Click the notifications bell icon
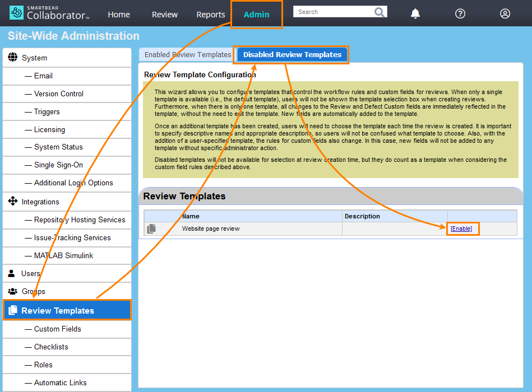Screen dimensions: 532x392 [x=415, y=14]
